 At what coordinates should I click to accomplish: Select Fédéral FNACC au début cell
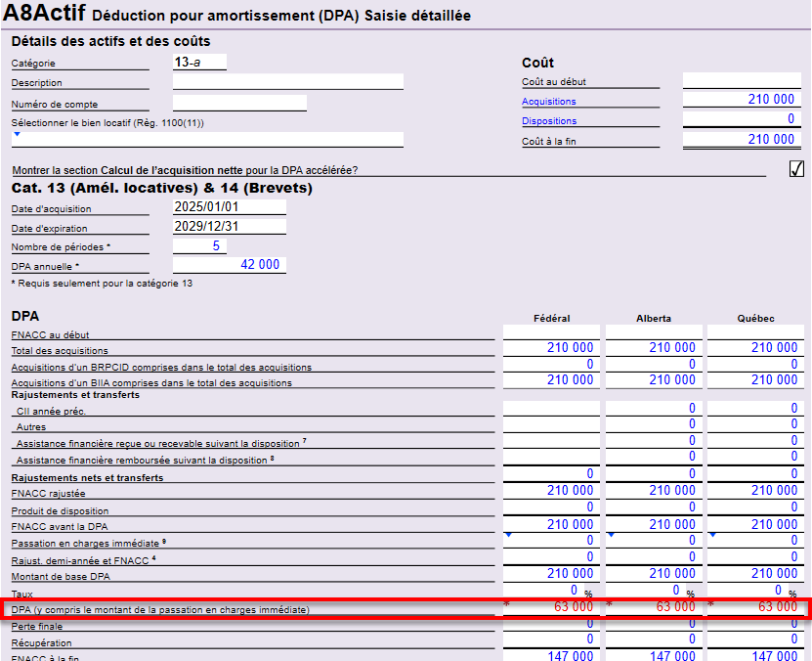[550, 333]
